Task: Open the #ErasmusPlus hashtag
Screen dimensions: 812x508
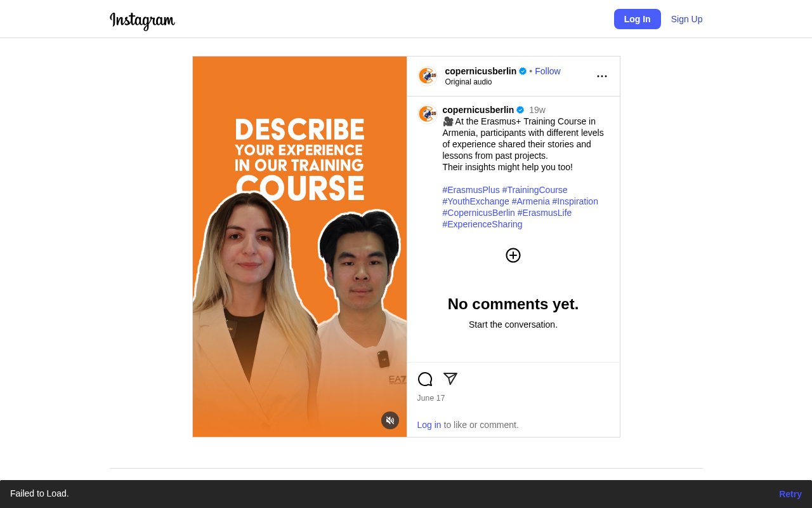Action: (x=471, y=190)
